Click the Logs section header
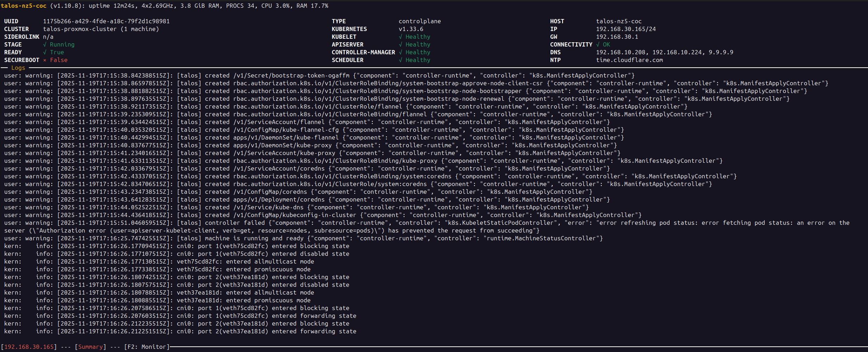 pos(18,68)
